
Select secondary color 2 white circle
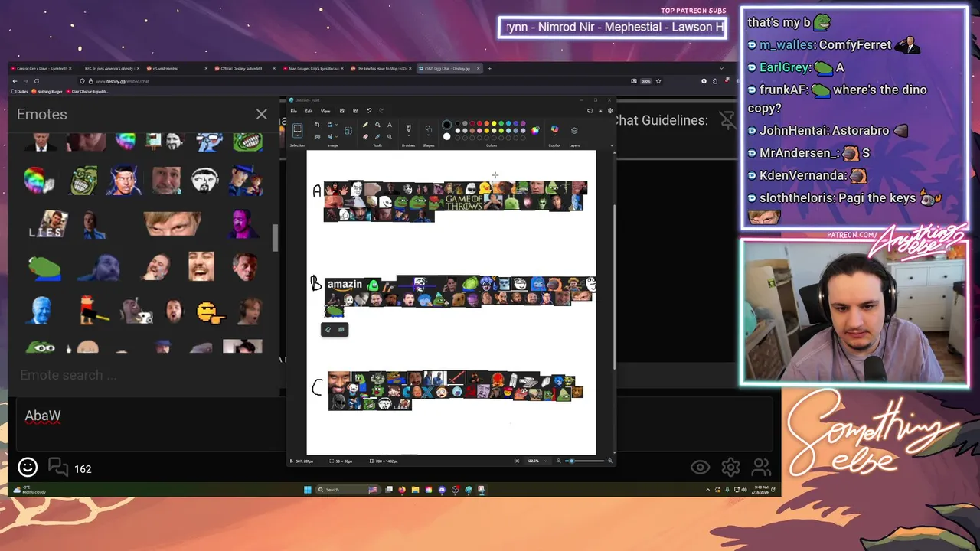(446, 136)
